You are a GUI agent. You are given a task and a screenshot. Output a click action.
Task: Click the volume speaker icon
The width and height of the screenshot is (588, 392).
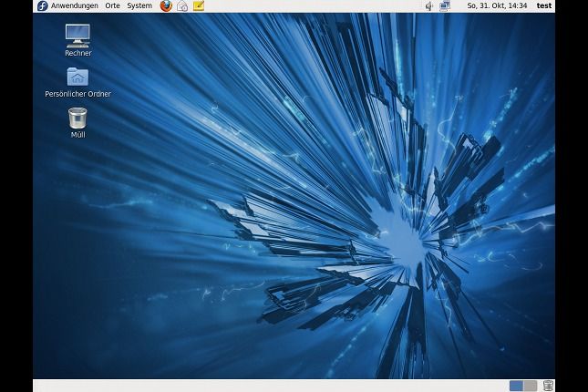(x=429, y=6)
